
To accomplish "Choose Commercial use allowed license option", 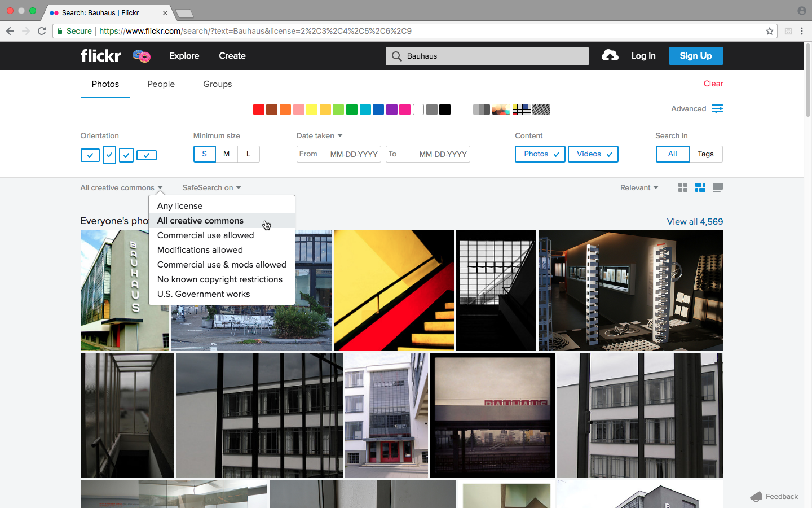I will [205, 235].
